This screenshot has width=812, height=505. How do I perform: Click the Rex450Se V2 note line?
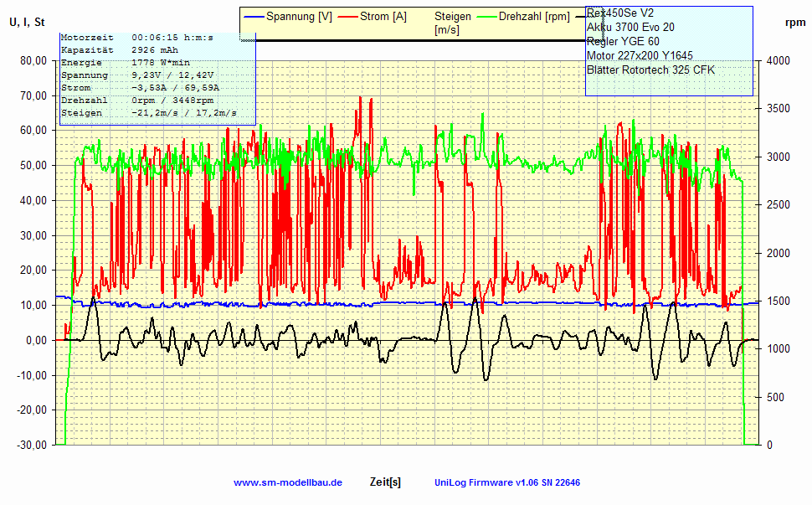click(619, 13)
